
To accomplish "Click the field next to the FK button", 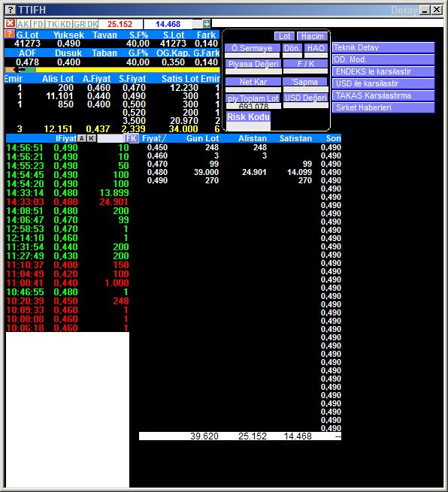I will click(110, 138).
